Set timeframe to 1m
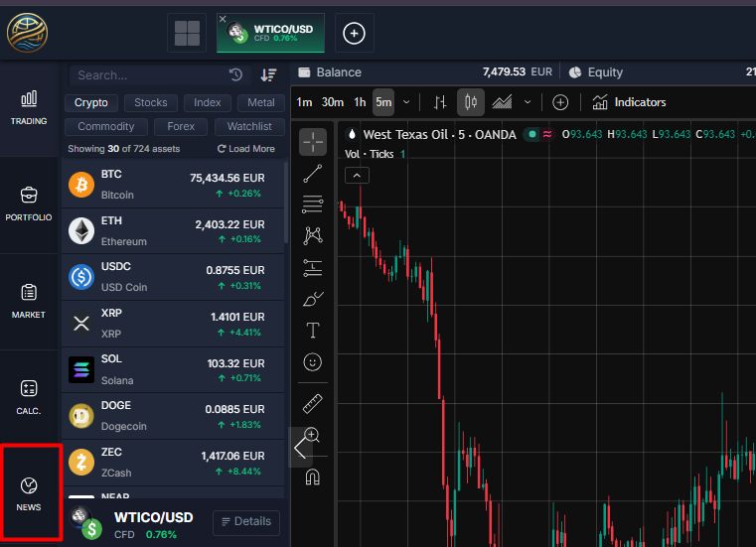Image resolution: width=756 pixels, height=547 pixels. pos(304,102)
